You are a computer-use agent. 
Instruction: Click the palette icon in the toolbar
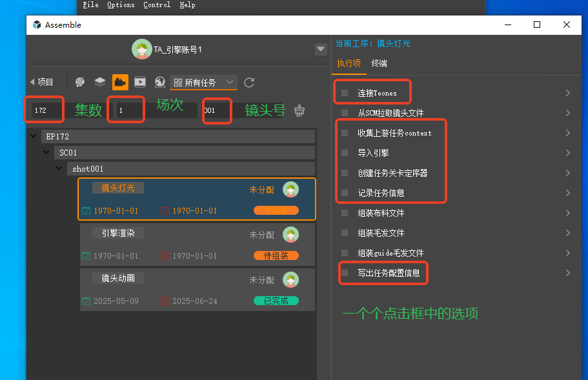click(x=80, y=82)
